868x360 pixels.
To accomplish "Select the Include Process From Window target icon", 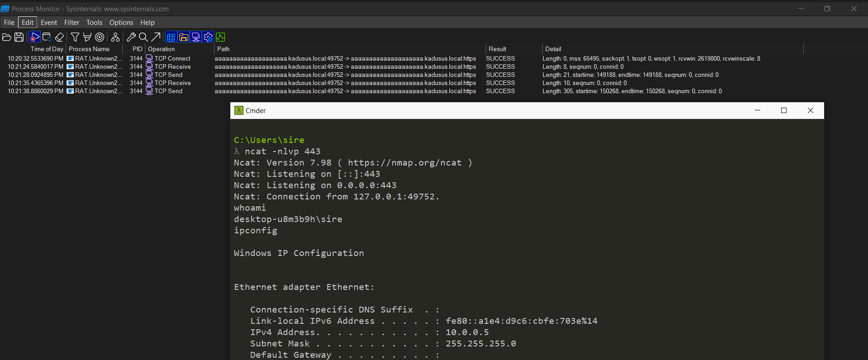I will coord(100,37).
